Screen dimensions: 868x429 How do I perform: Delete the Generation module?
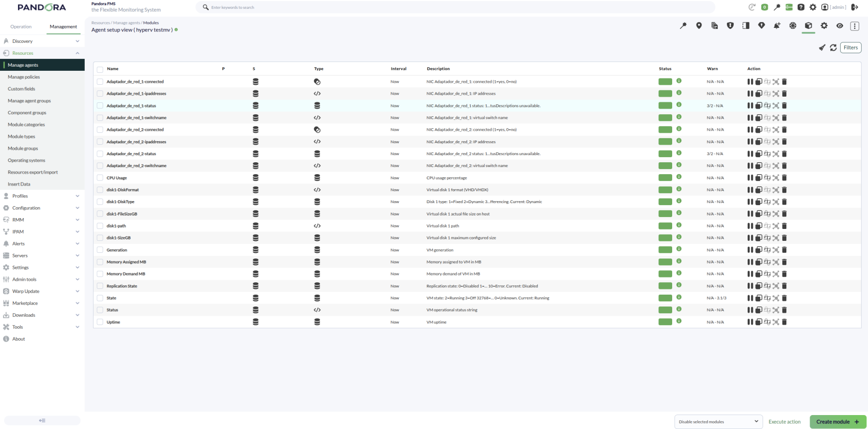pos(784,250)
